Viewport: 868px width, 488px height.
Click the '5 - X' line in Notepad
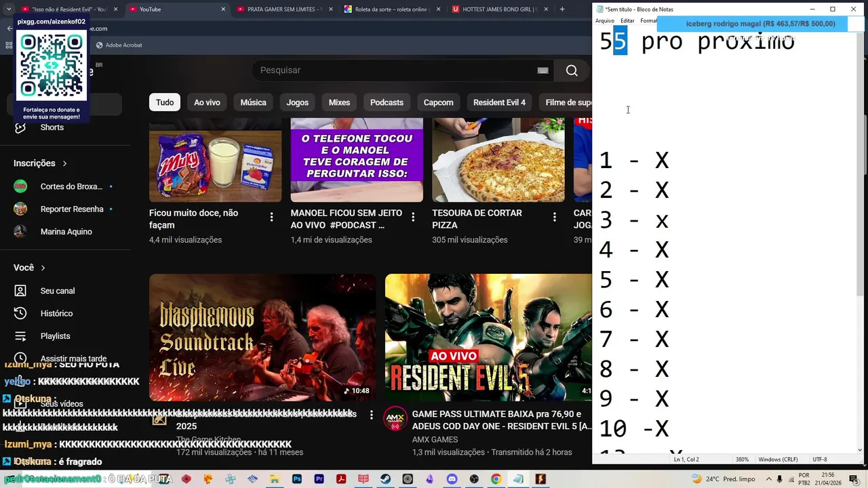[x=634, y=279]
